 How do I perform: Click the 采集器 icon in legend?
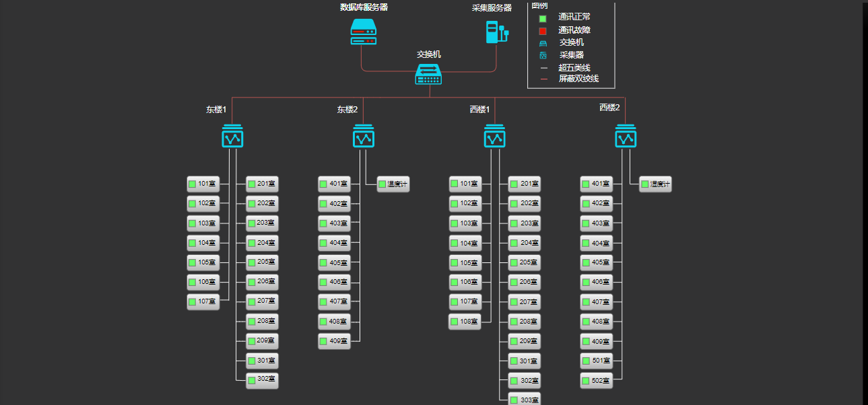(x=543, y=55)
